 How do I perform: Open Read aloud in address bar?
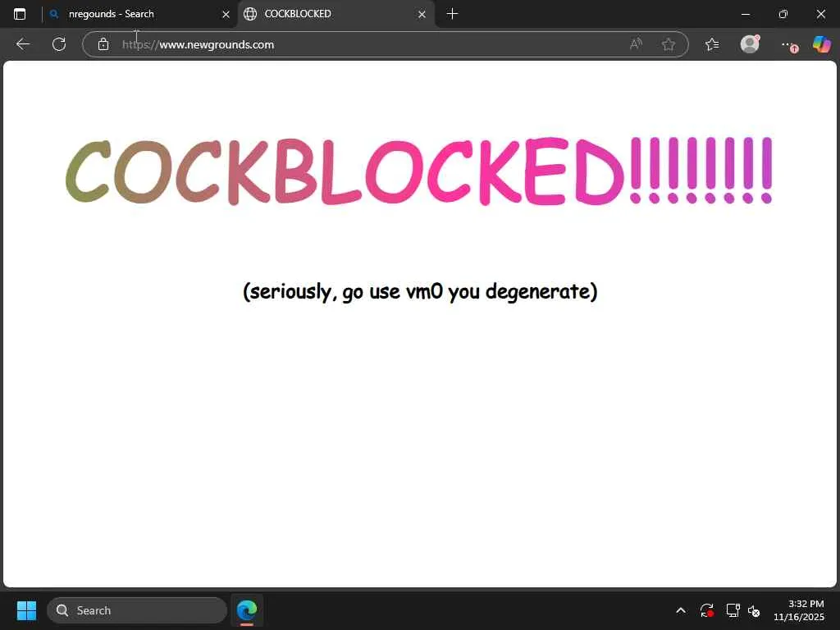pyautogui.click(x=636, y=44)
